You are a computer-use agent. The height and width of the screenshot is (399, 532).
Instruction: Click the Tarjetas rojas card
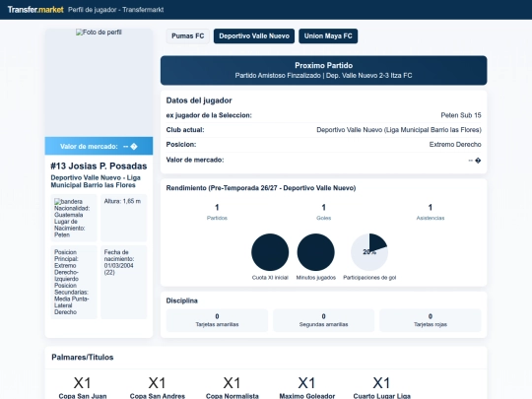tap(431, 320)
